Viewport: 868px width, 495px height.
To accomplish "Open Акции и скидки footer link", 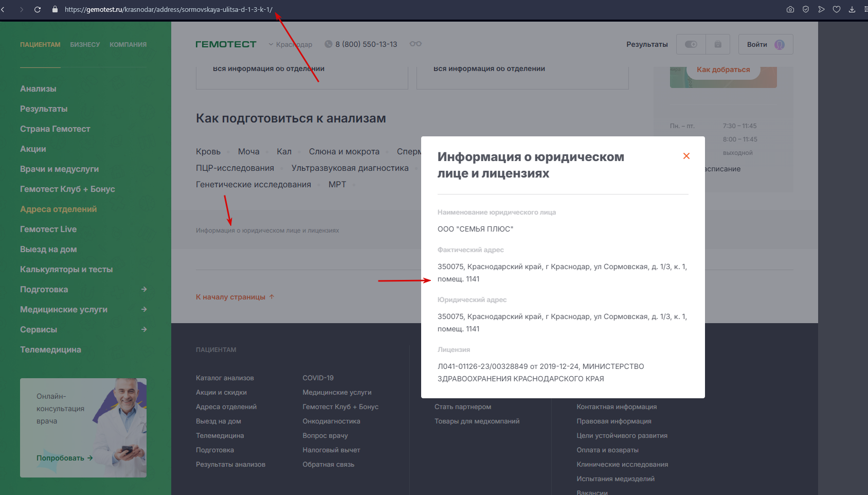I will click(x=221, y=392).
